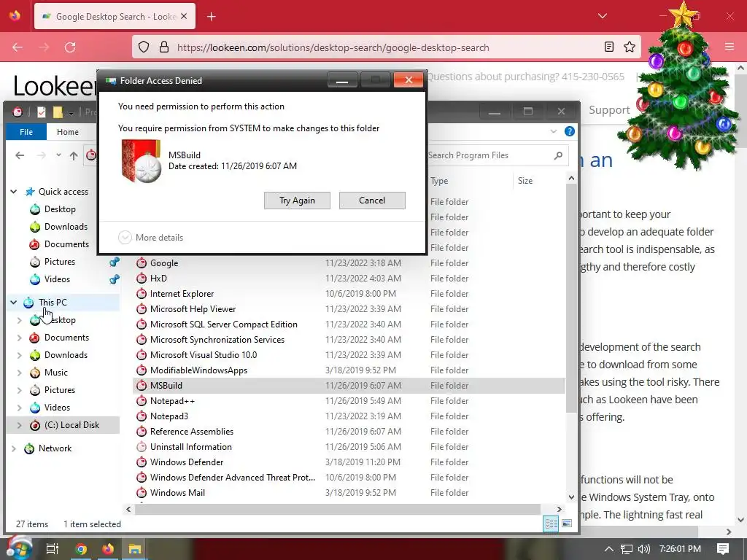
Task: Expand the Network tree node
Action: click(14, 448)
